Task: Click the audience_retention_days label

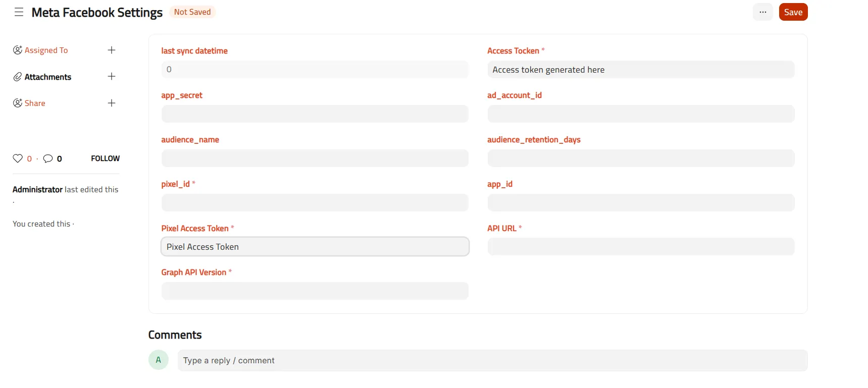Action: click(534, 140)
